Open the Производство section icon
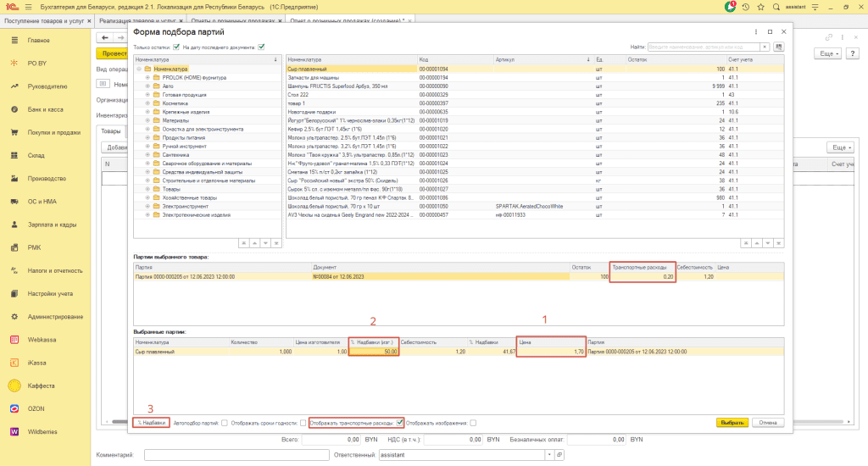Screen dimensions: 868x466 [x=14, y=178]
